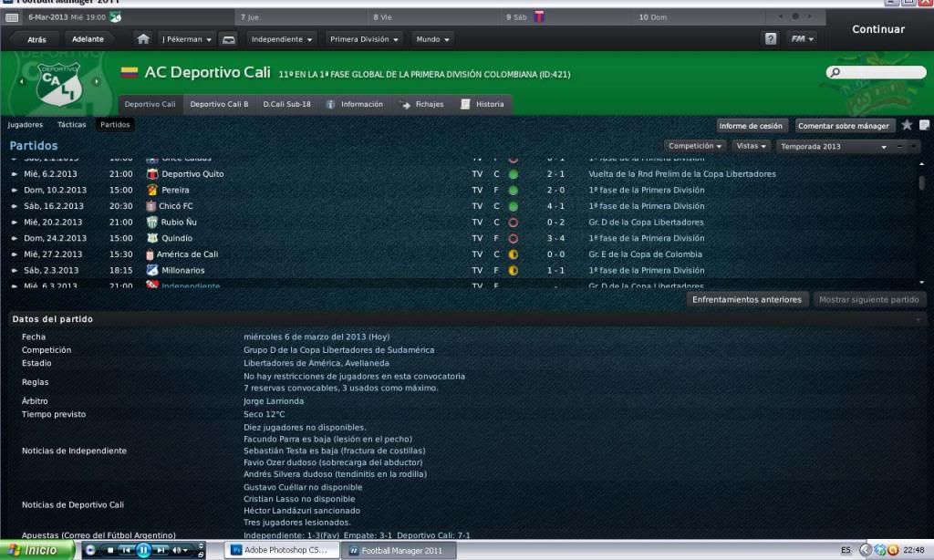
Task: Click the match list scrollbar thumb
Action: (x=921, y=182)
